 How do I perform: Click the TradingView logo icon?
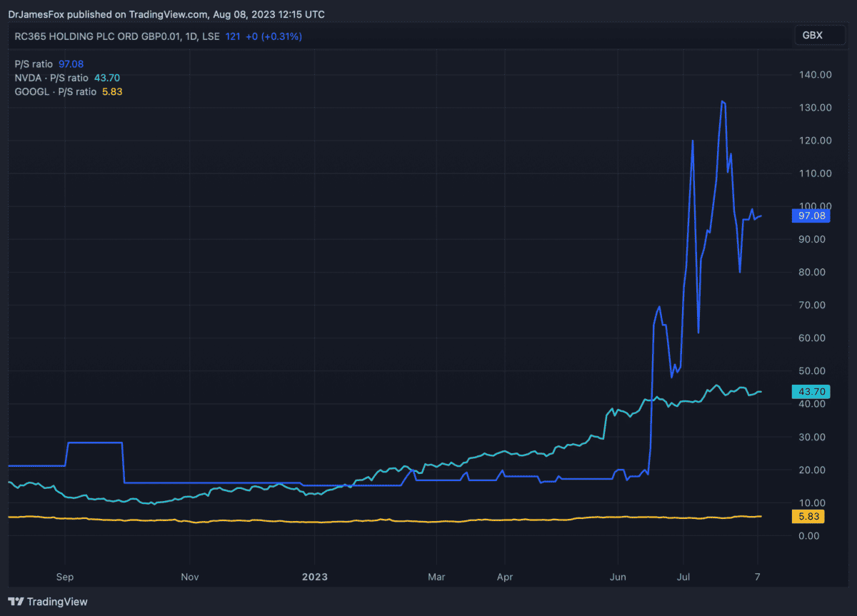[16, 602]
